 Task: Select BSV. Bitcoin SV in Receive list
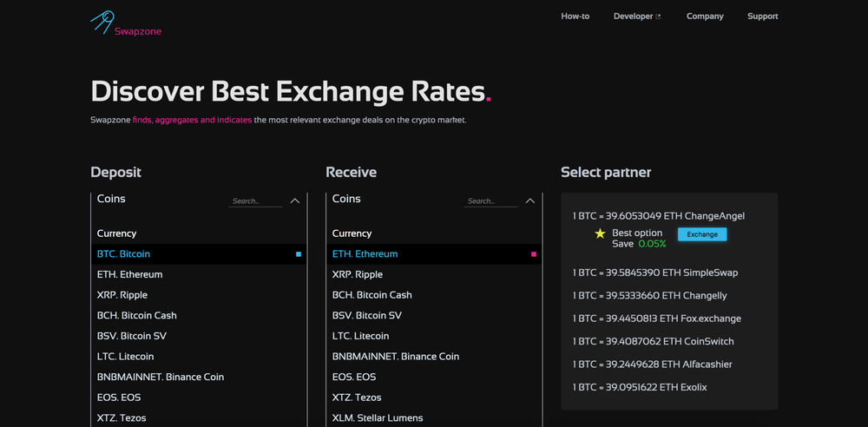point(434,316)
